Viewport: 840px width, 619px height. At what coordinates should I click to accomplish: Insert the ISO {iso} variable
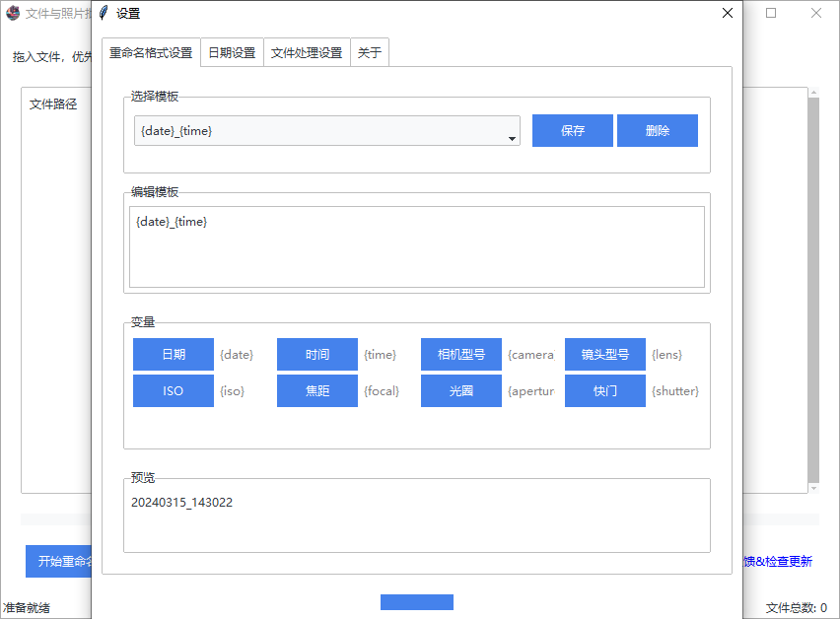173,390
